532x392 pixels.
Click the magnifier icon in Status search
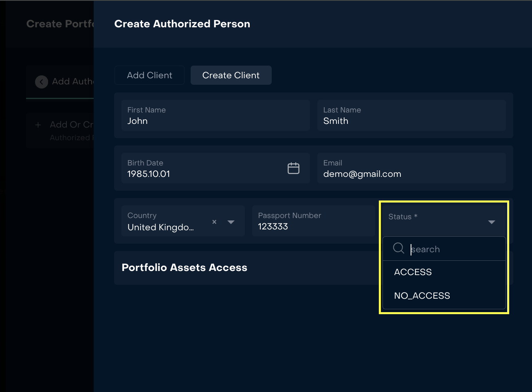[x=398, y=248]
